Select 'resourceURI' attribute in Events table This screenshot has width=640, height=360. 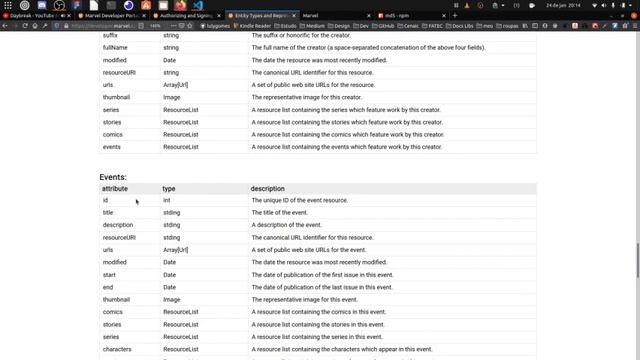point(119,237)
